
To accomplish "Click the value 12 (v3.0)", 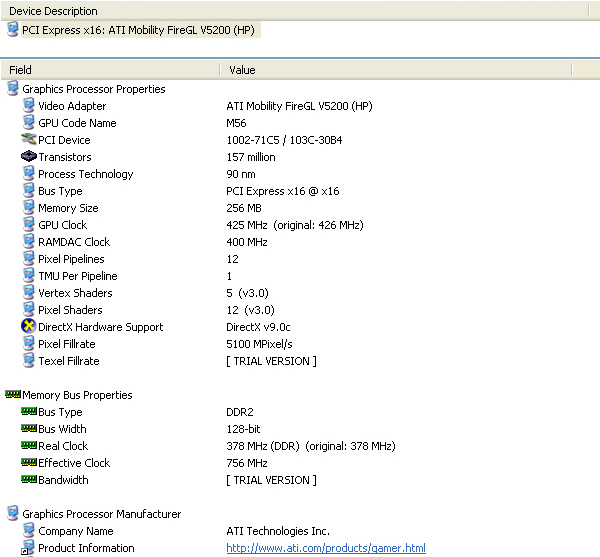I will pos(251,310).
